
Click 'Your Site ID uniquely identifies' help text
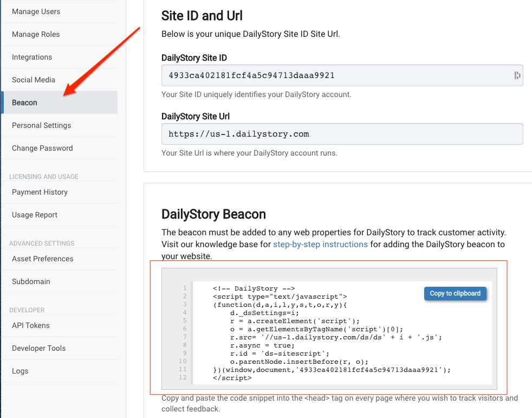pyautogui.click(x=256, y=94)
